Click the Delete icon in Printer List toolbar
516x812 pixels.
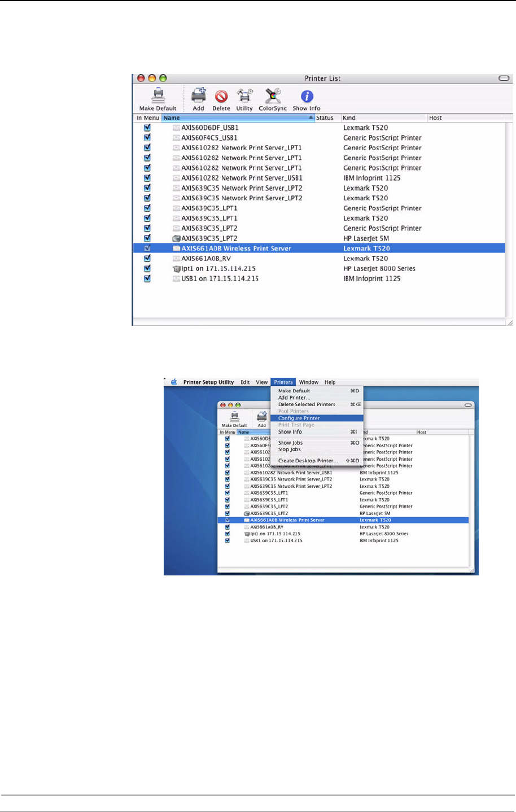(x=221, y=96)
